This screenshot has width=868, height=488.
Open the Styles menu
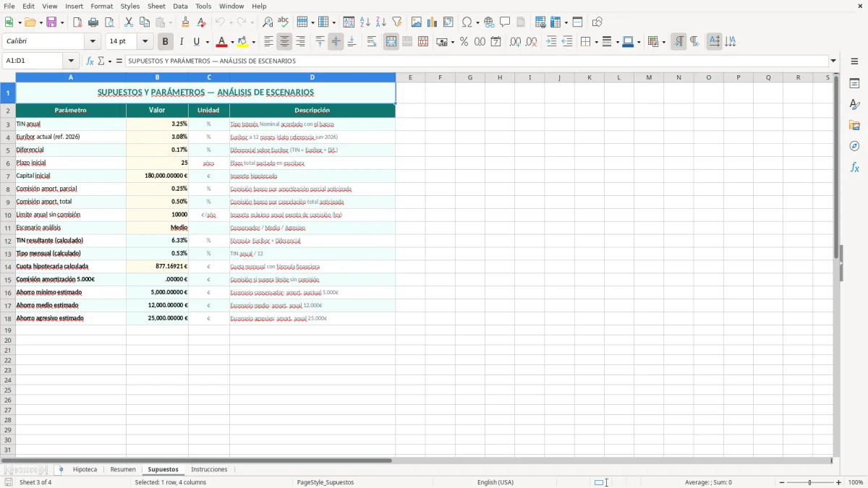[130, 6]
